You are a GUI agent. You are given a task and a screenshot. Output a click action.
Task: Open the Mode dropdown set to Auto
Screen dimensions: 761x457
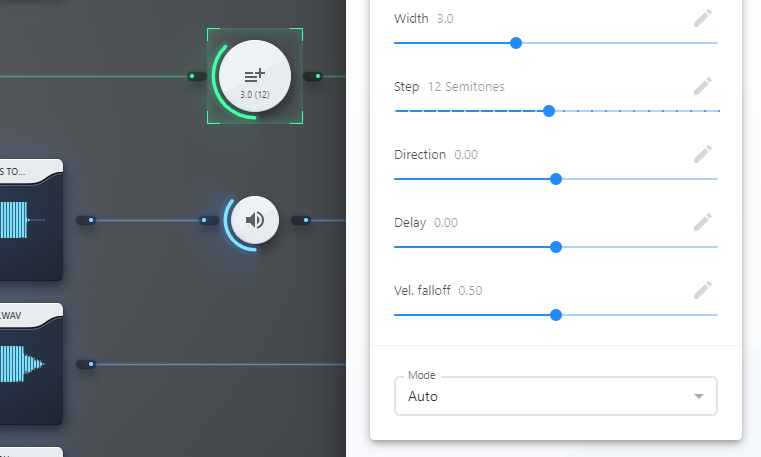pos(556,396)
